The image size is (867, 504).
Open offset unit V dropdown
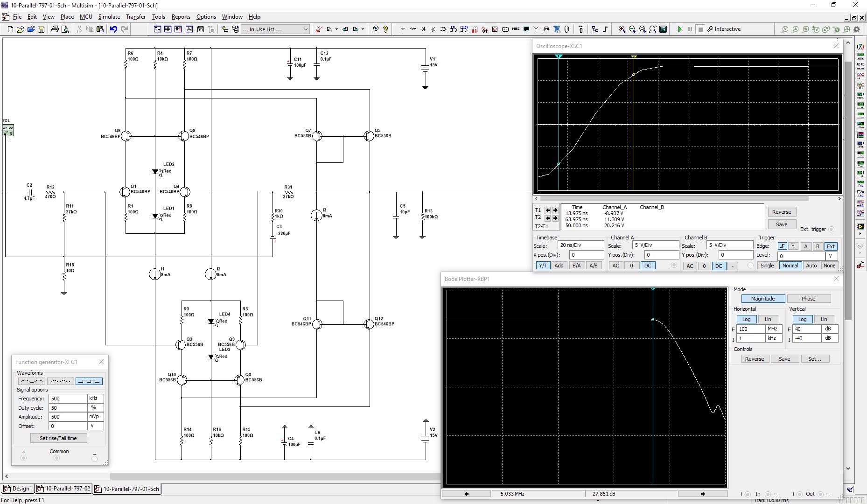[x=95, y=426]
